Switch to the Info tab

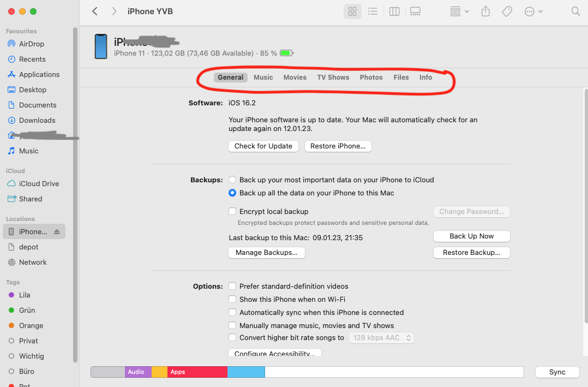click(425, 78)
